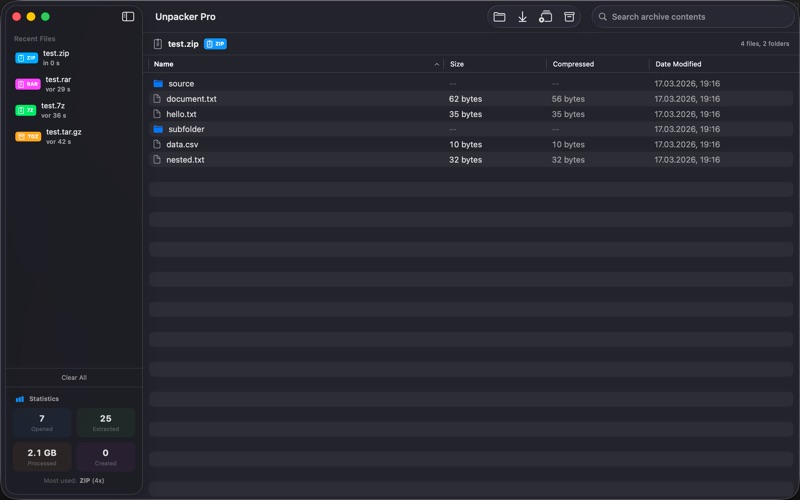Click the yellow minimize window button
The width and height of the screenshot is (800, 500).
[31, 17]
